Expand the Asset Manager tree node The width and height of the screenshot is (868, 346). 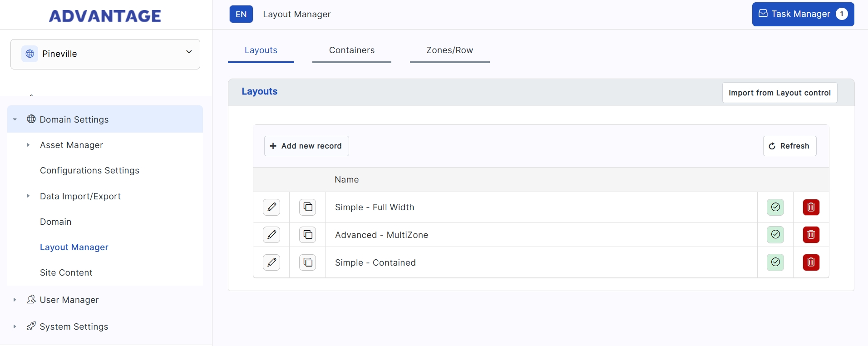[28, 145]
